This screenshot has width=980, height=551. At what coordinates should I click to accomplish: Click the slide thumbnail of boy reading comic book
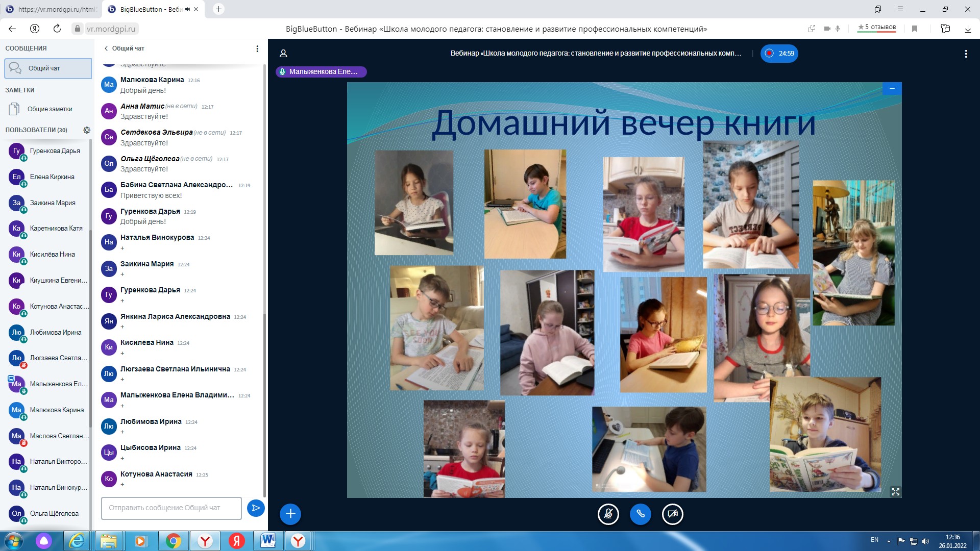[x=825, y=435]
